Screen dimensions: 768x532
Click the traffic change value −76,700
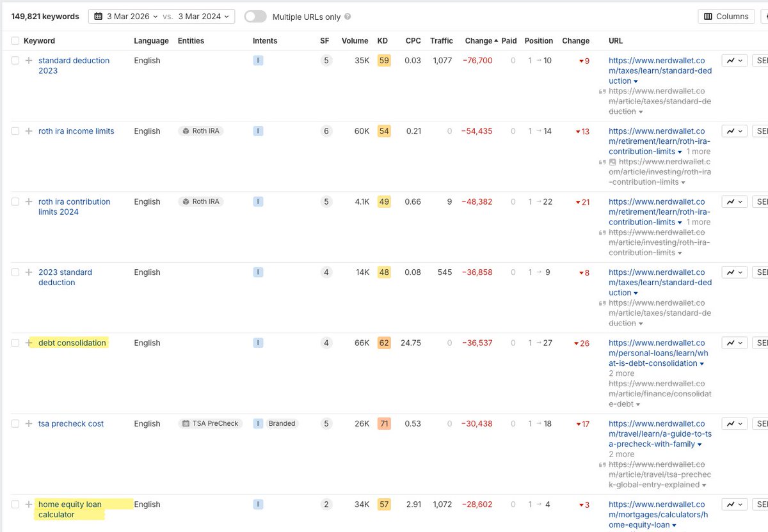pyautogui.click(x=477, y=61)
